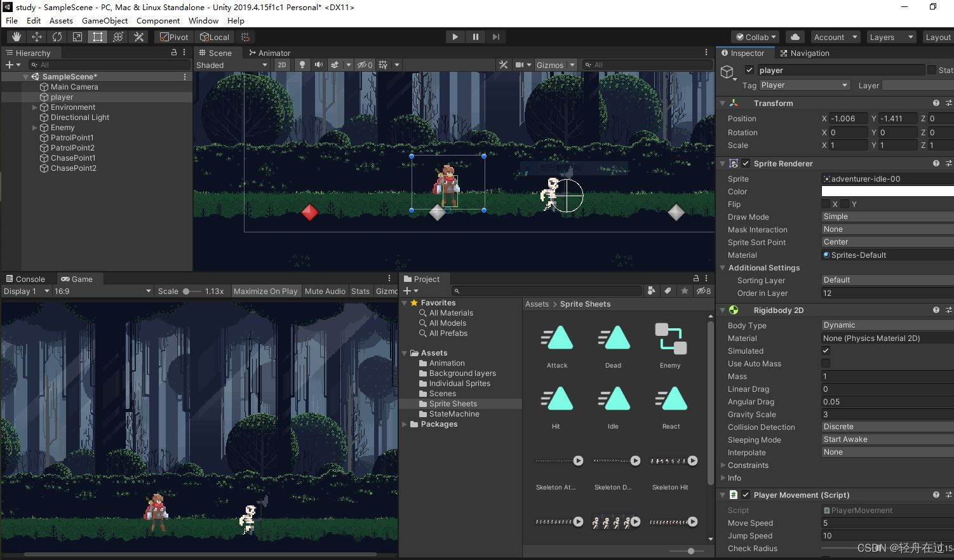The width and height of the screenshot is (954, 560).
Task: Toggle player object active checkbox
Action: click(749, 70)
